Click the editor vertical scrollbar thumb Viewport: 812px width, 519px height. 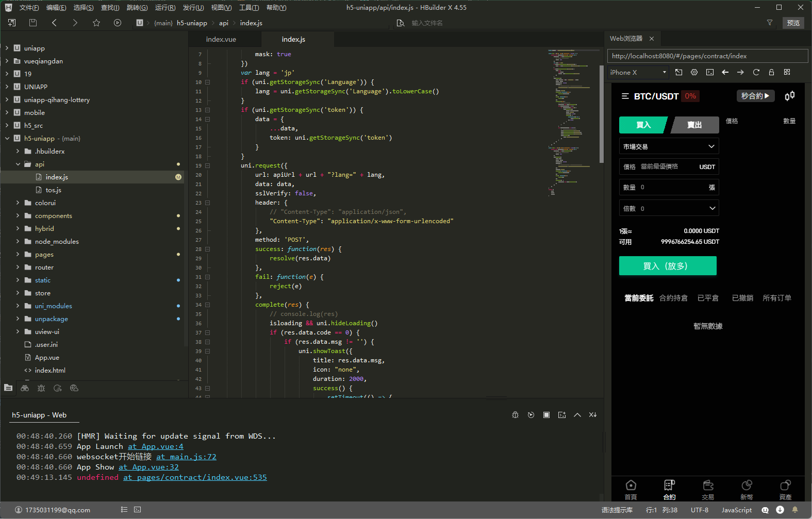click(601, 114)
